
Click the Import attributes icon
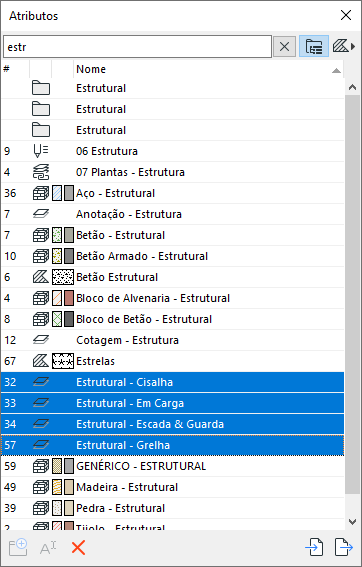coord(314,547)
